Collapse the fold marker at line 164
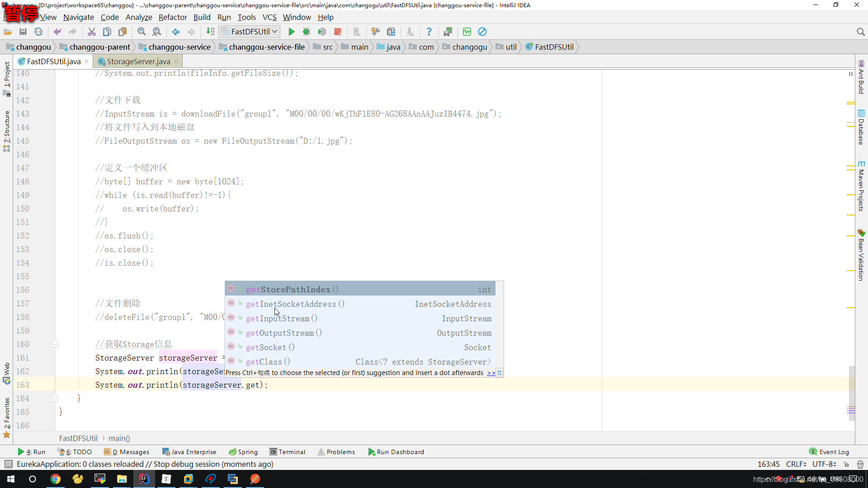This screenshot has height=488, width=868. coord(55,398)
